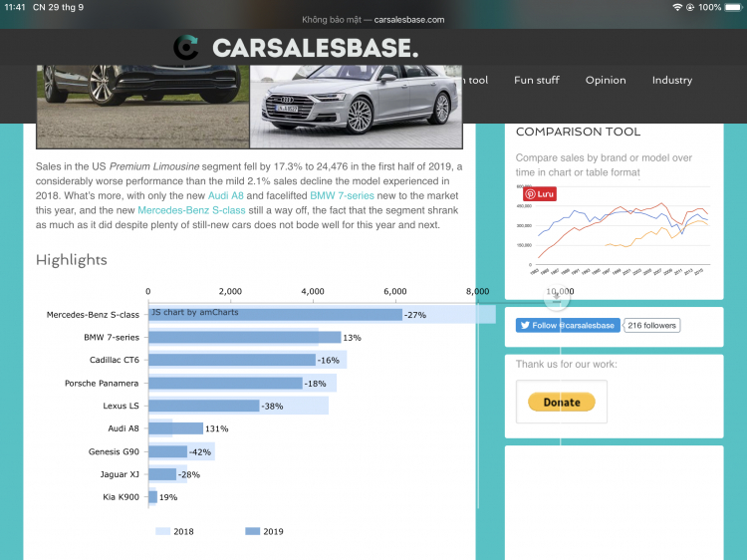Click the comparison tool line chart
This screenshot has height=560, width=747.
point(614,231)
